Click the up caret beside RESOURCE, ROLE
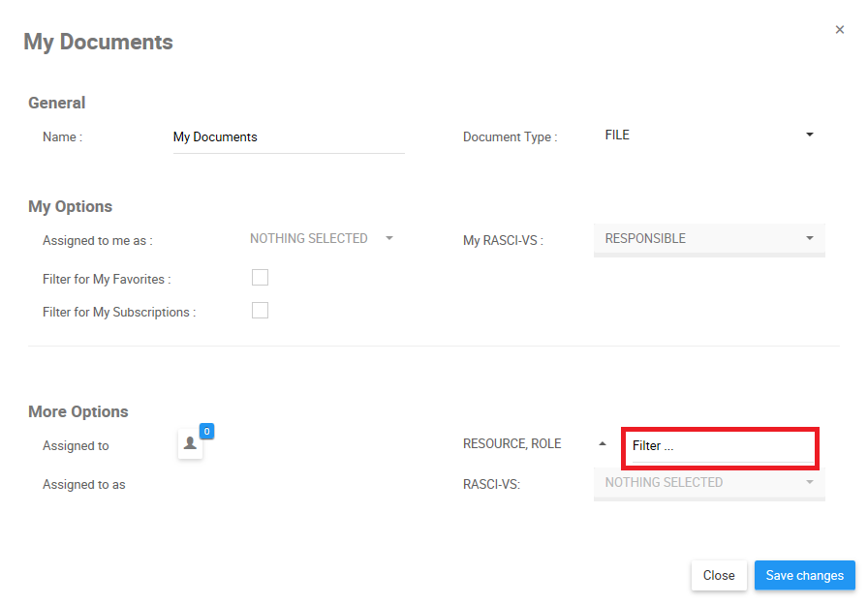The width and height of the screenshot is (868, 604). [603, 444]
